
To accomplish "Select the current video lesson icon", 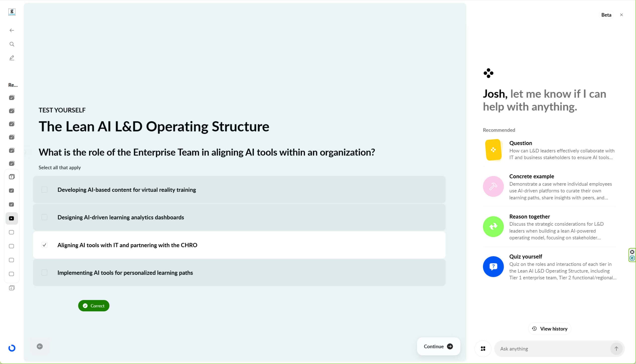I will [11, 218].
